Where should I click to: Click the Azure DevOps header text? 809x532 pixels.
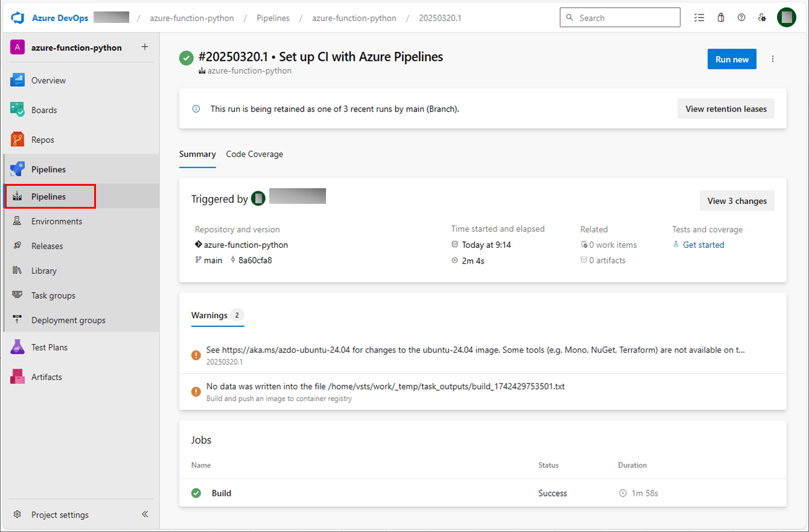click(60, 18)
